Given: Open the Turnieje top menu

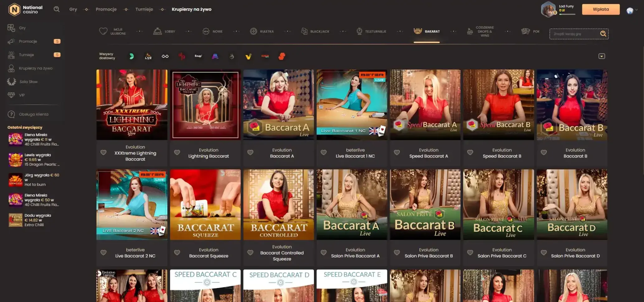Looking at the screenshot, I should 144,9.
